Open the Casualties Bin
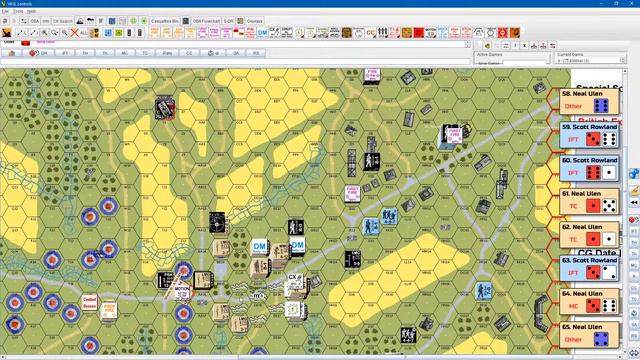This screenshot has height=360, width=640. pyautogui.click(x=164, y=21)
